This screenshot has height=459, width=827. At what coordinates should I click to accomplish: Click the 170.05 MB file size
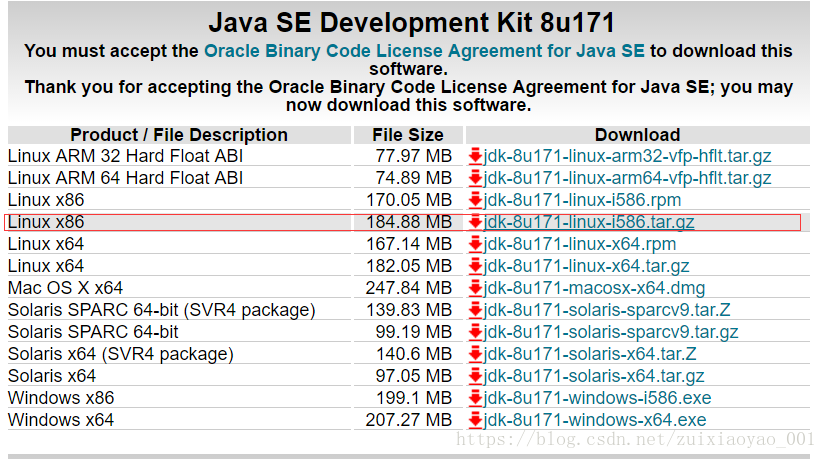click(409, 200)
